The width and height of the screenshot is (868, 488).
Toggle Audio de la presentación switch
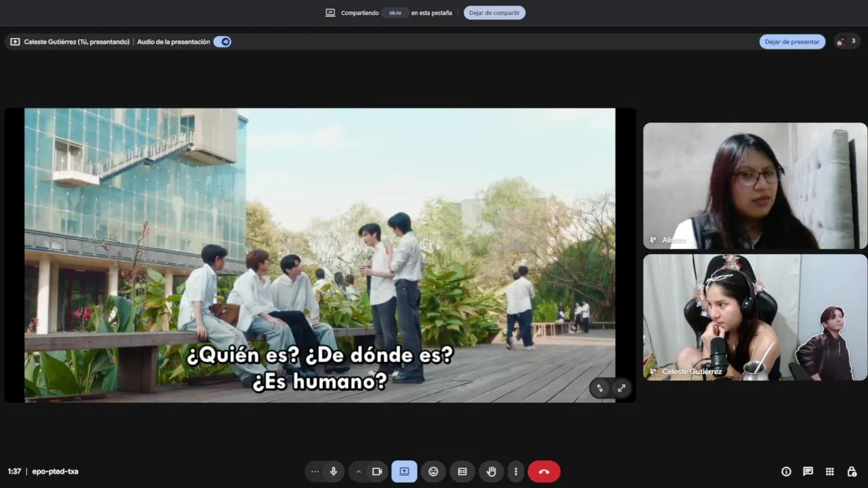[222, 41]
